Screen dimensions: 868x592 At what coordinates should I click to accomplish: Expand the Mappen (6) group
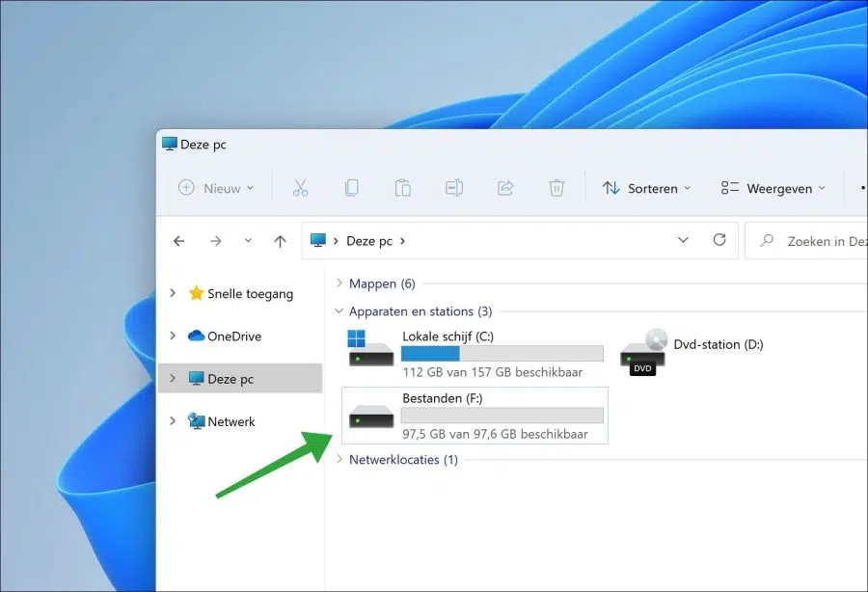(x=339, y=283)
